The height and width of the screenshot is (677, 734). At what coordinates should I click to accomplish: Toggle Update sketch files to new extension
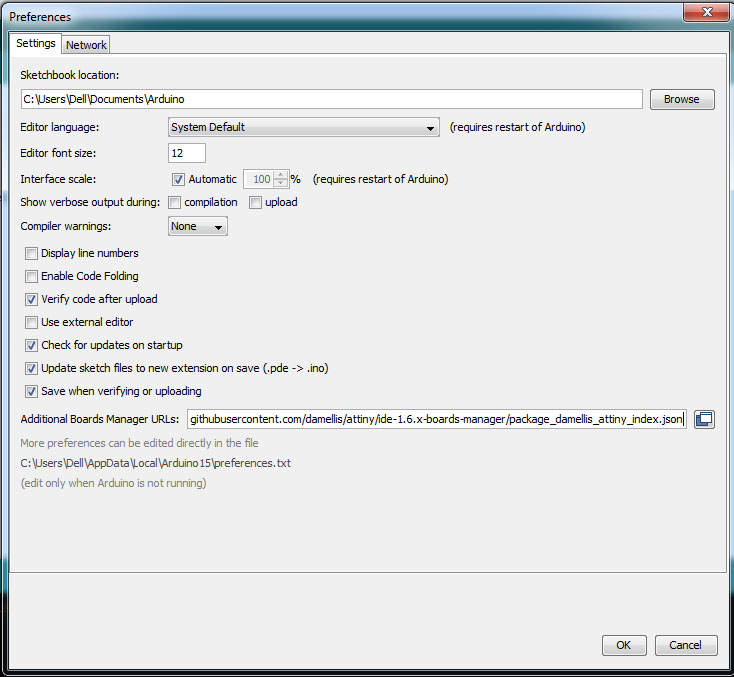point(31,368)
